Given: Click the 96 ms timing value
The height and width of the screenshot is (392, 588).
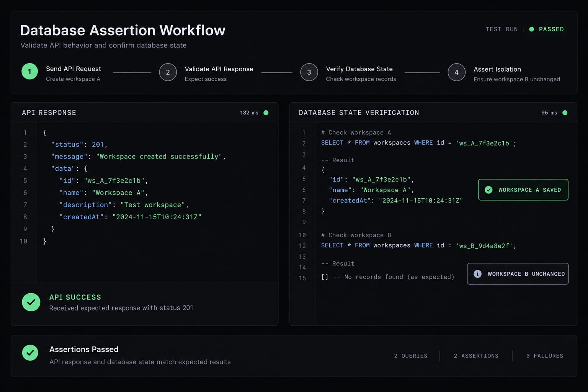Looking at the screenshot, I should 549,113.
